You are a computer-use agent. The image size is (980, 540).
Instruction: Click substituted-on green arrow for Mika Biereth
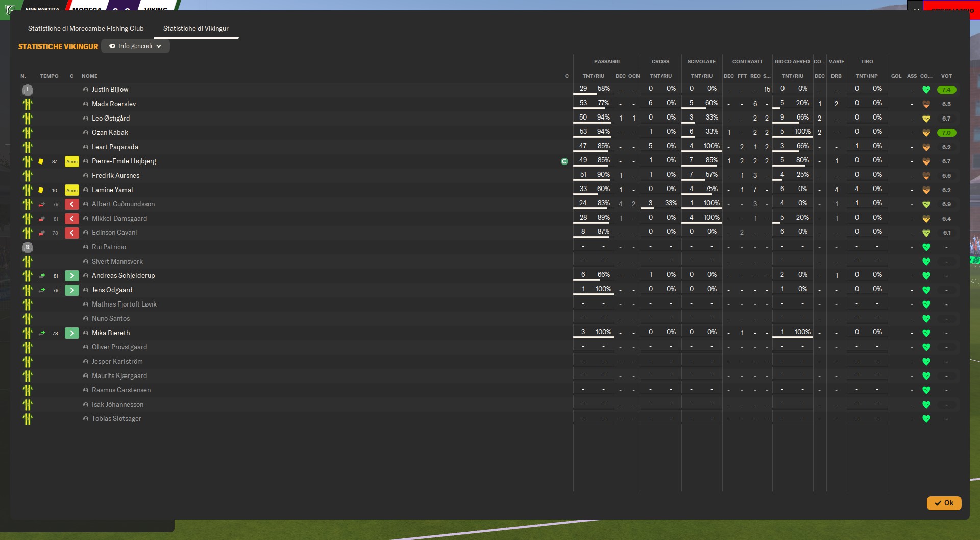coord(72,333)
